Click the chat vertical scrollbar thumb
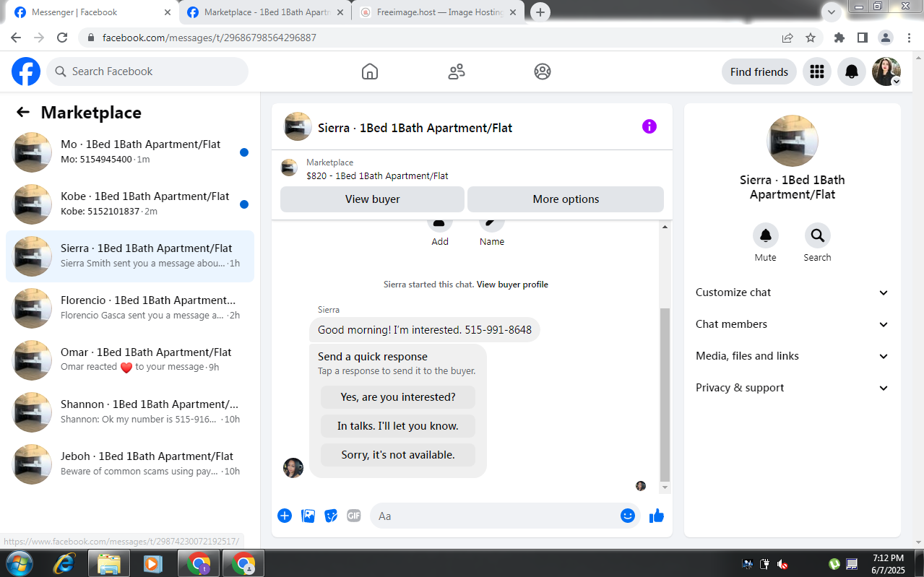This screenshot has width=924, height=577. click(x=665, y=395)
